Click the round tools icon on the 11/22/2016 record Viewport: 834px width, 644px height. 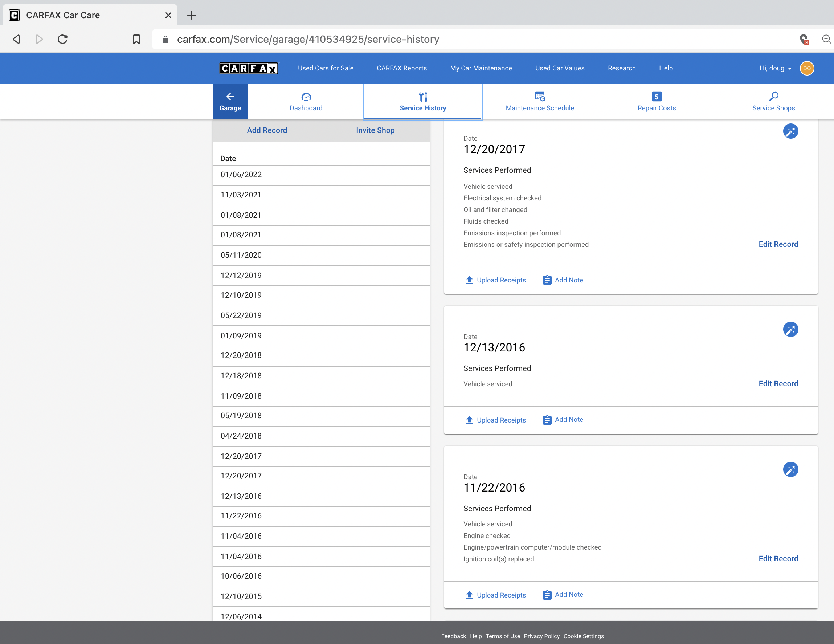tap(790, 469)
